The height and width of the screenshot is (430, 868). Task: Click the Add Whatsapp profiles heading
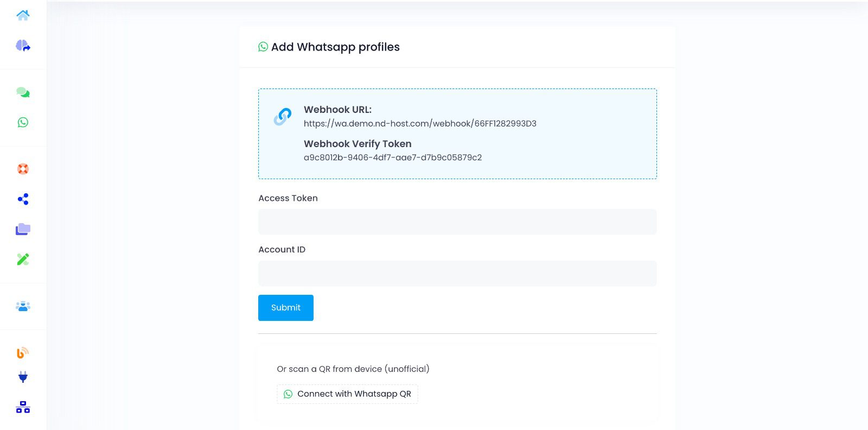pyautogui.click(x=335, y=47)
